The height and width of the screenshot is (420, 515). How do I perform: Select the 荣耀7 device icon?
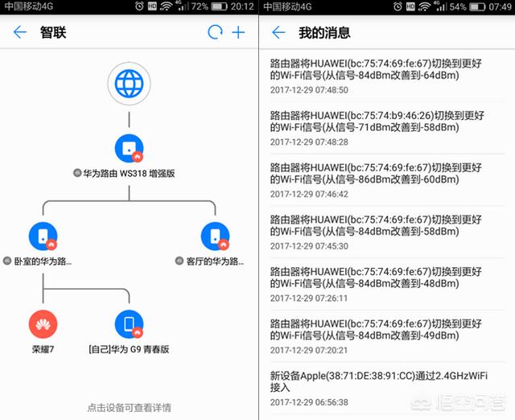pyautogui.click(x=43, y=324)
